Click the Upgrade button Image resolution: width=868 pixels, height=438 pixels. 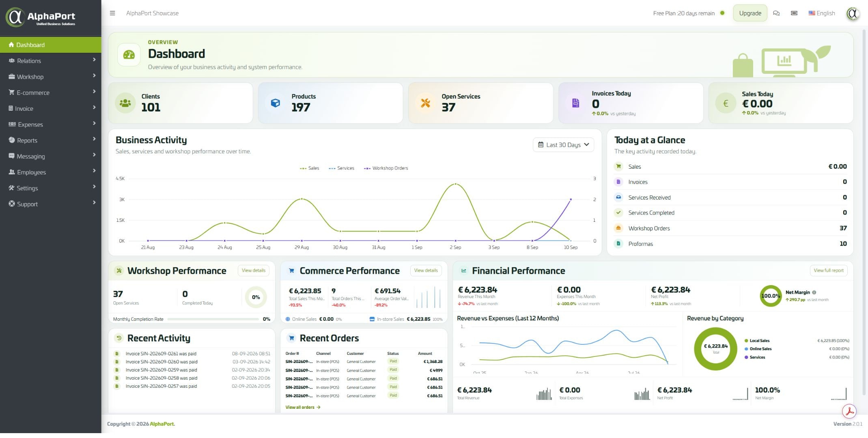tap(750, 13)
